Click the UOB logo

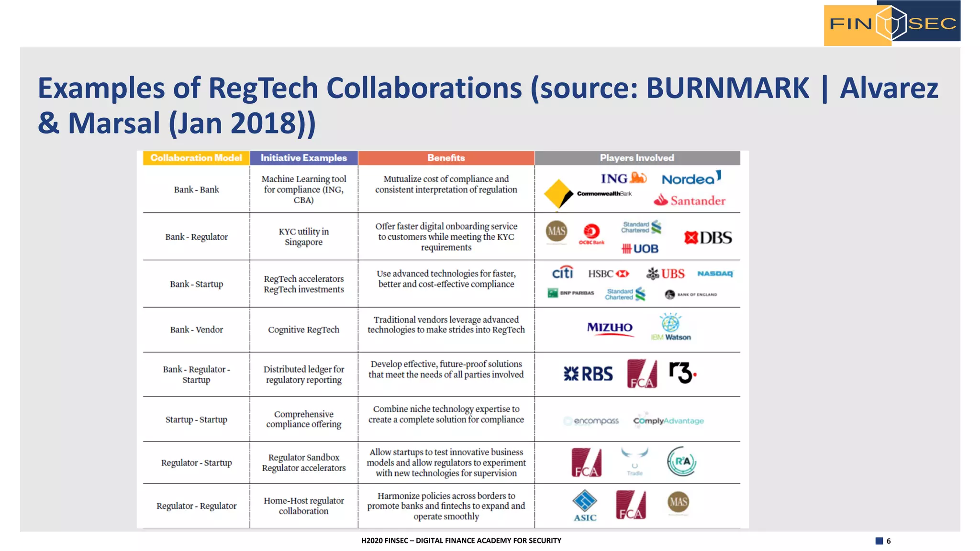coord(640,249)
